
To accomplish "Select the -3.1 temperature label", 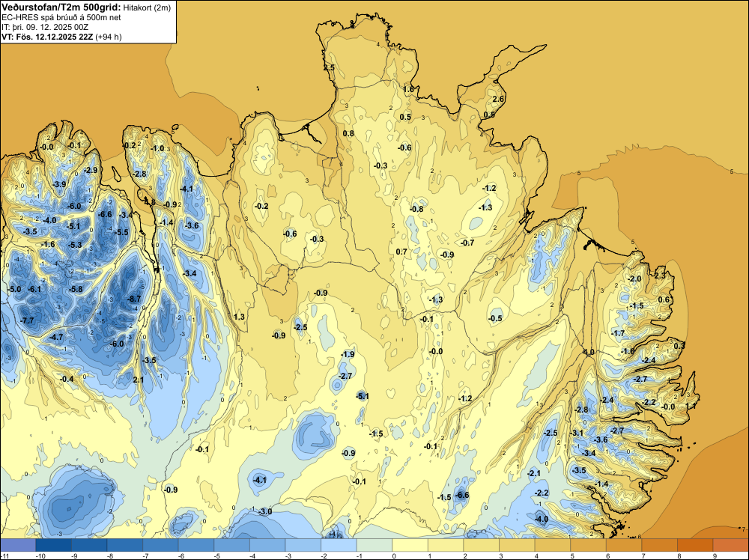I will (x=577, y=433).
